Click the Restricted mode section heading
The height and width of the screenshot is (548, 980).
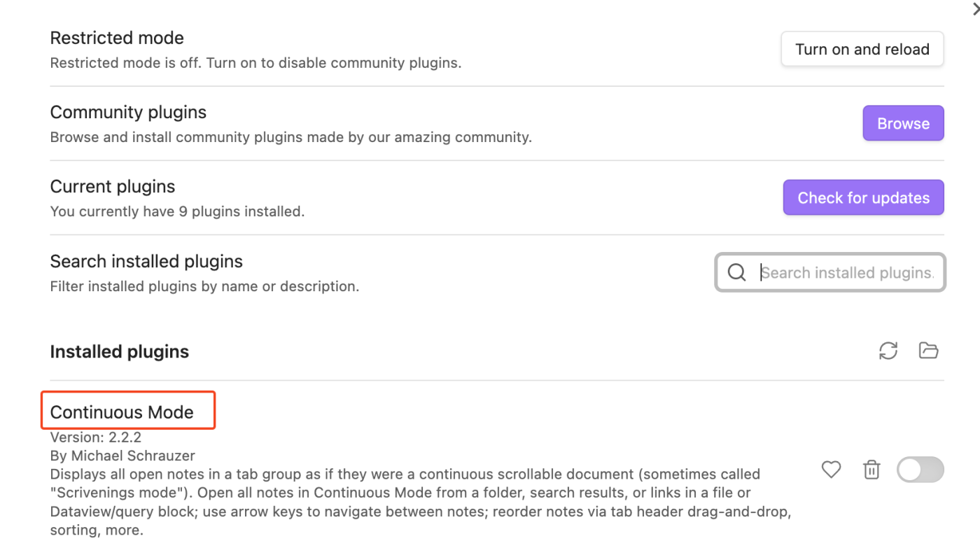[116, 38]
